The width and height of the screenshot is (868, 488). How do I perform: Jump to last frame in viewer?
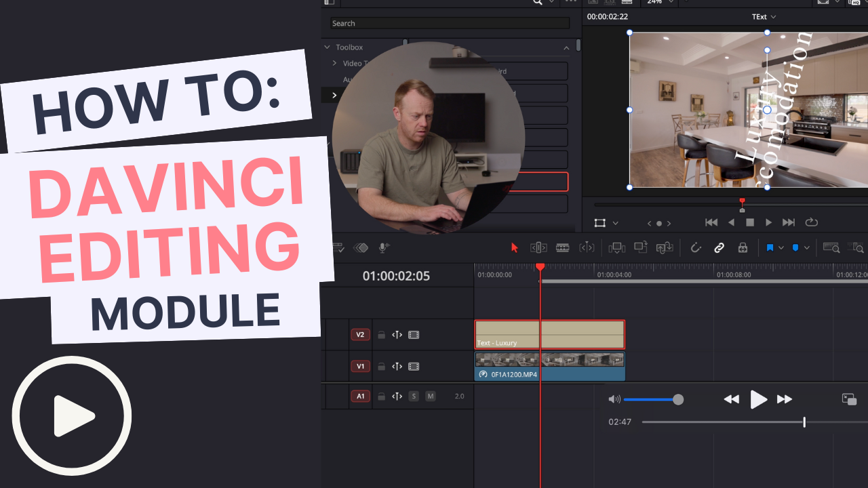click(x=789, y=222)
